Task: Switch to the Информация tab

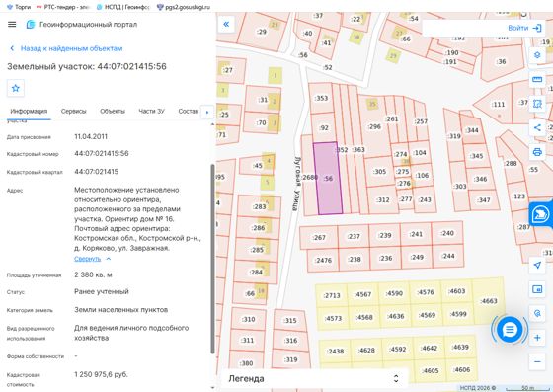Action: [29, 111]
